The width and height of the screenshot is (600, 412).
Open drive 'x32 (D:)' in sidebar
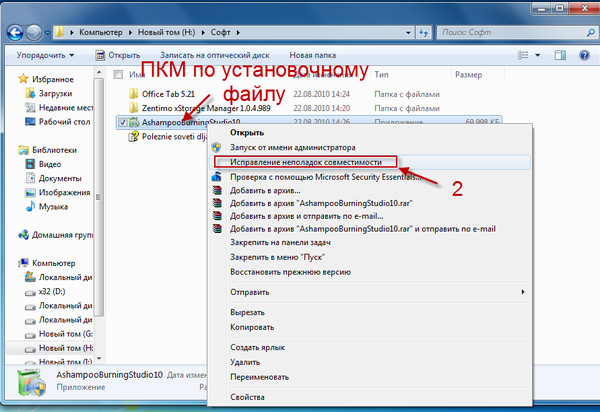(x=52, y=291)
